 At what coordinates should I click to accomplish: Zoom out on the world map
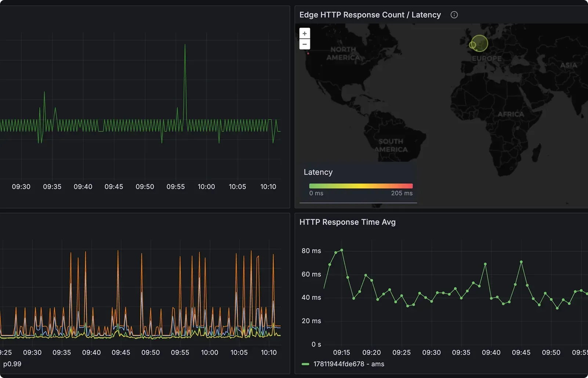(x=305, y=44)
